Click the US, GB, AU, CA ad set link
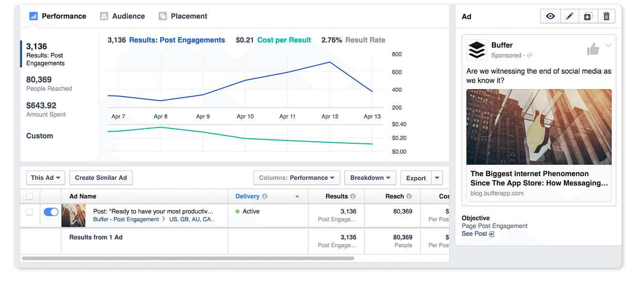This screenshot has height=286, width=644. tap(192, 219)
